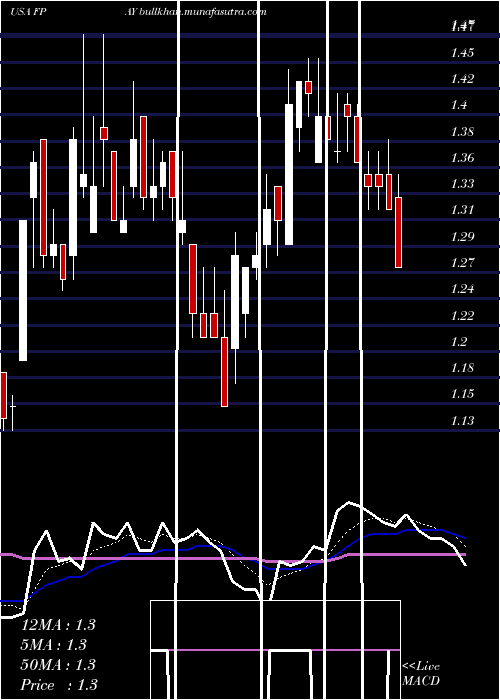Click the 1.15 price axis label

point(463,394)
